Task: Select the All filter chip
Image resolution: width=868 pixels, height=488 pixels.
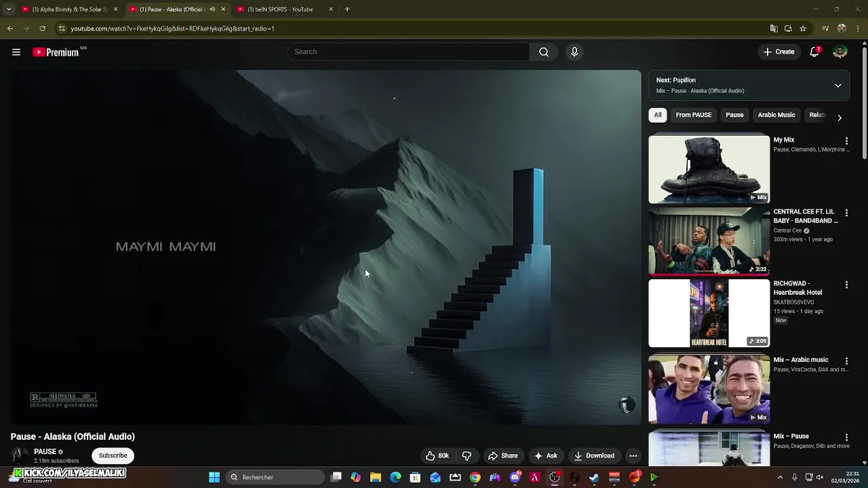Action: (657, 115)
